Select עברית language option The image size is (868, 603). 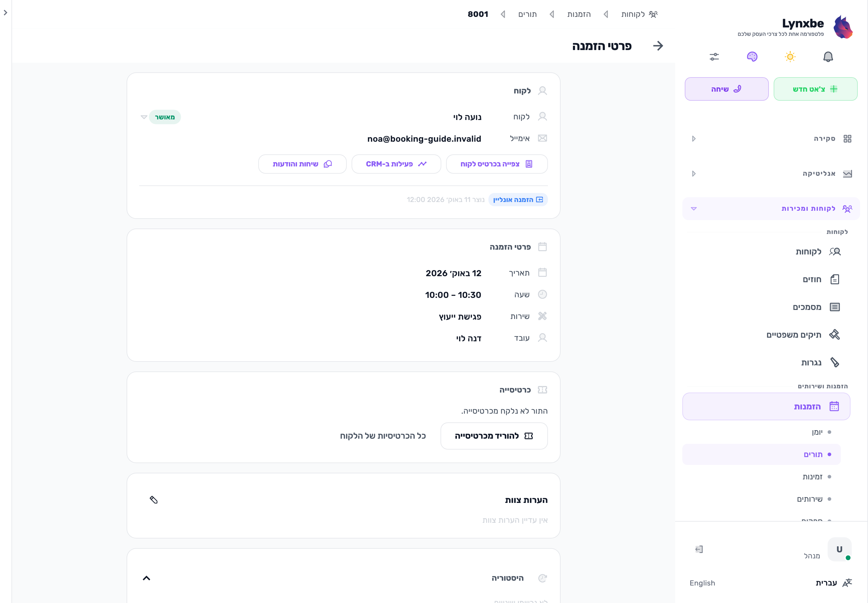tap(826, 582)
